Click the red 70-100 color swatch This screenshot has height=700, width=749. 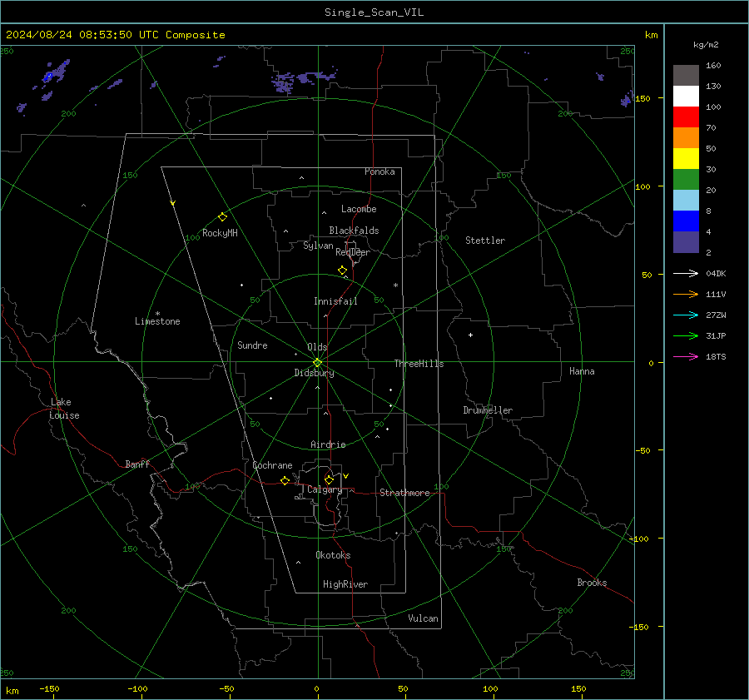tap(686, 117)
